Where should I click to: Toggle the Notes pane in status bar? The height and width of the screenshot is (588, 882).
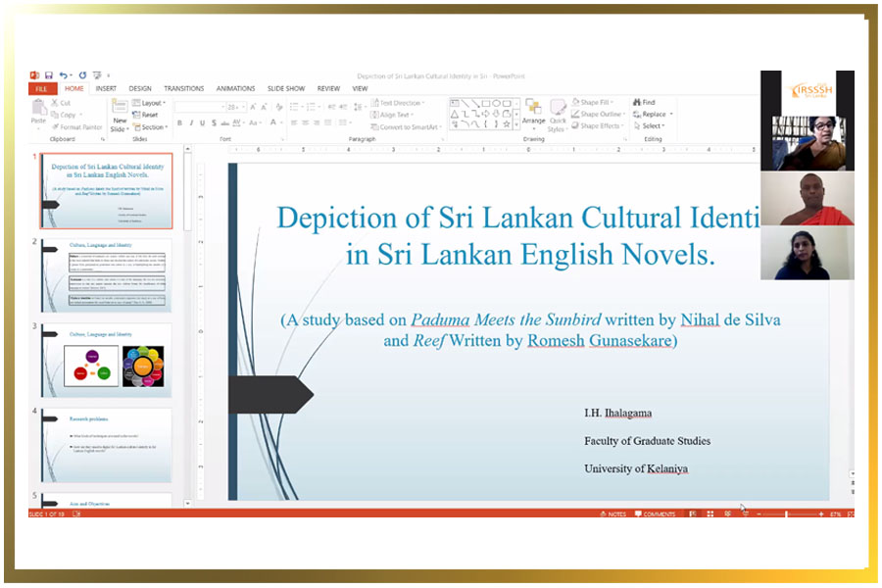point(613,514)
